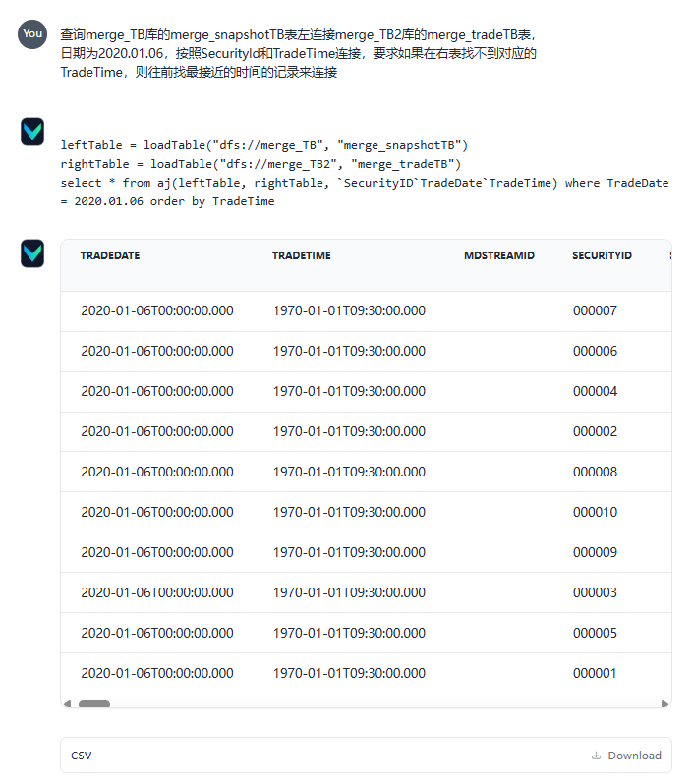Click the CSV label in the download bar
This screenshot has width=693, height=784.
pyautogui.click(x=81, y=755)
